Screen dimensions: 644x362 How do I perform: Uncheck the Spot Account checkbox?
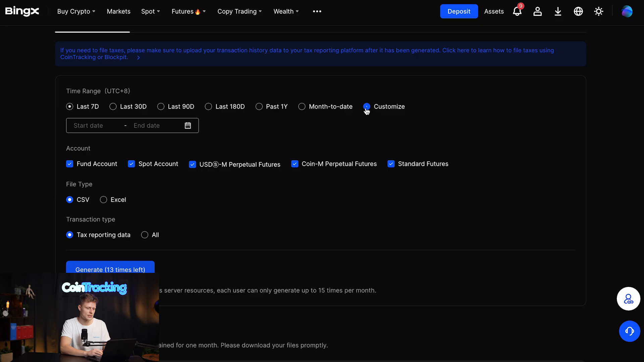click(x=131, y=164)
